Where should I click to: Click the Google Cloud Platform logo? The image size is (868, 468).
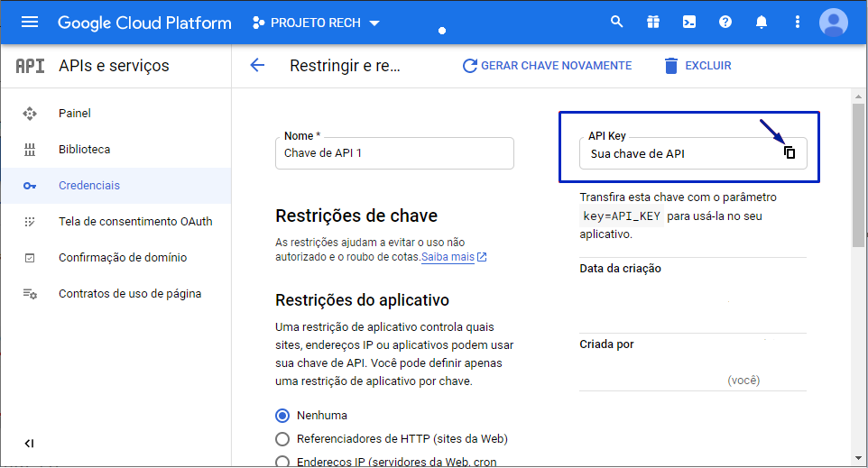click(x=144, y=23)
